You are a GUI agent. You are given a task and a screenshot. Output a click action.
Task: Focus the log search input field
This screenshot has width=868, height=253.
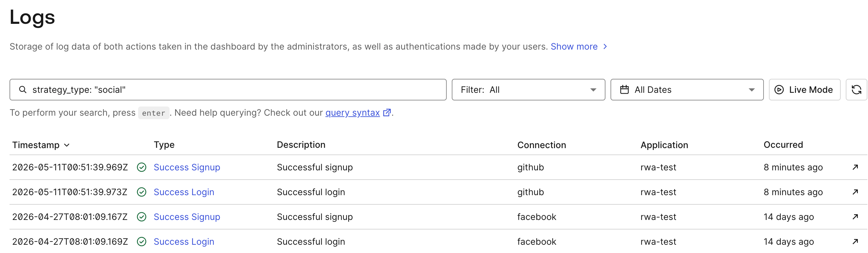(x=228, y=90)
